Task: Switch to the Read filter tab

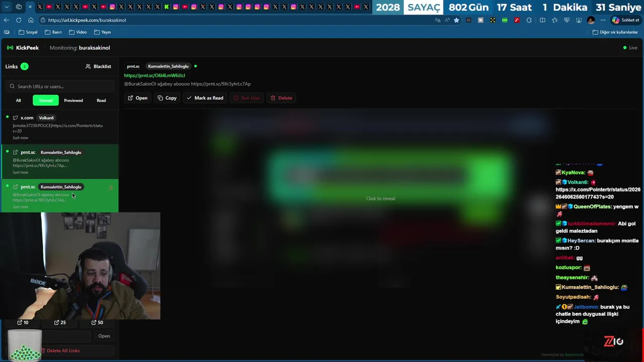Action: (101, 101)
